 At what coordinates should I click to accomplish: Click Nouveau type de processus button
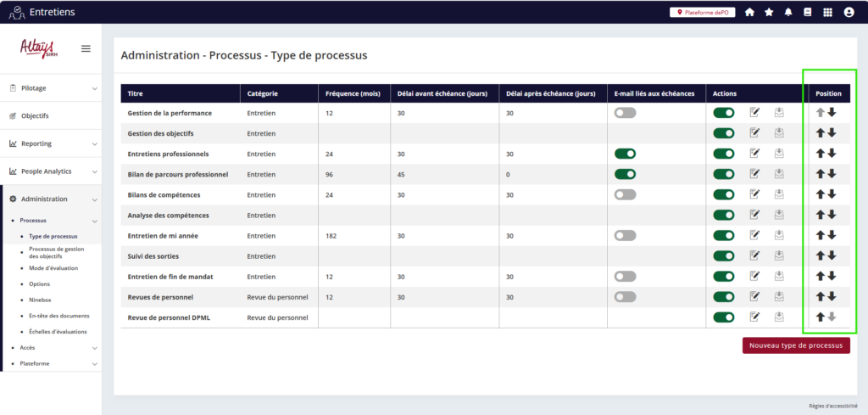click(x=796, y=345)
